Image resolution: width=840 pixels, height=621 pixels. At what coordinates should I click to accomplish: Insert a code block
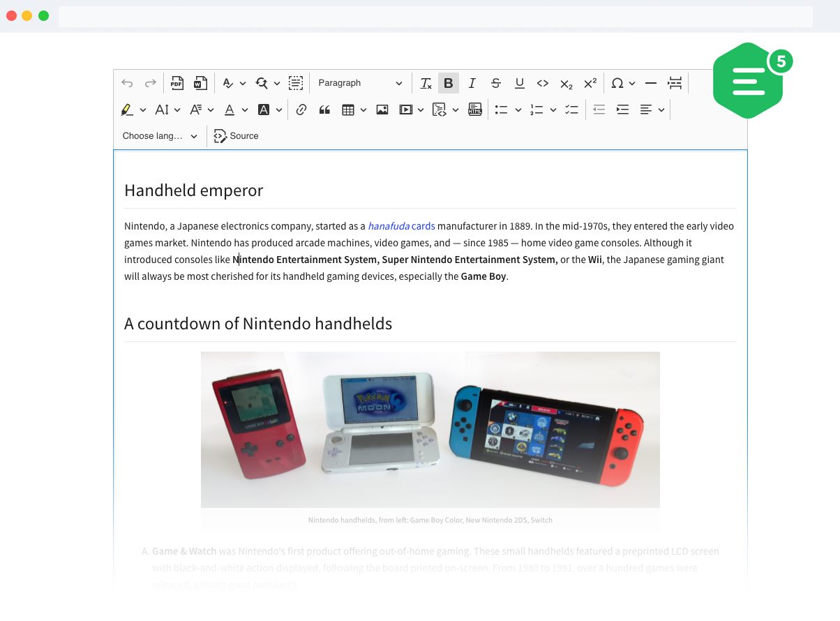point(439,110)
